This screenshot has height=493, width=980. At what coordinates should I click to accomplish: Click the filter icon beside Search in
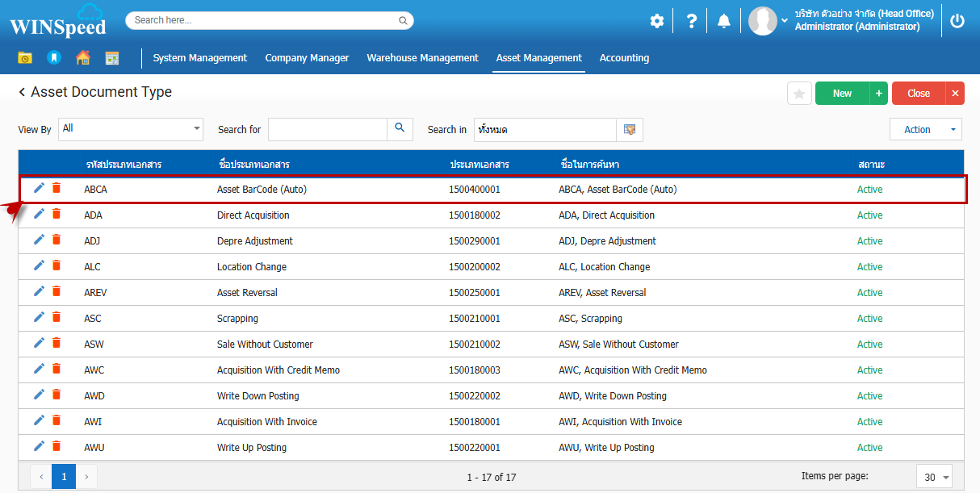(630, 130)
